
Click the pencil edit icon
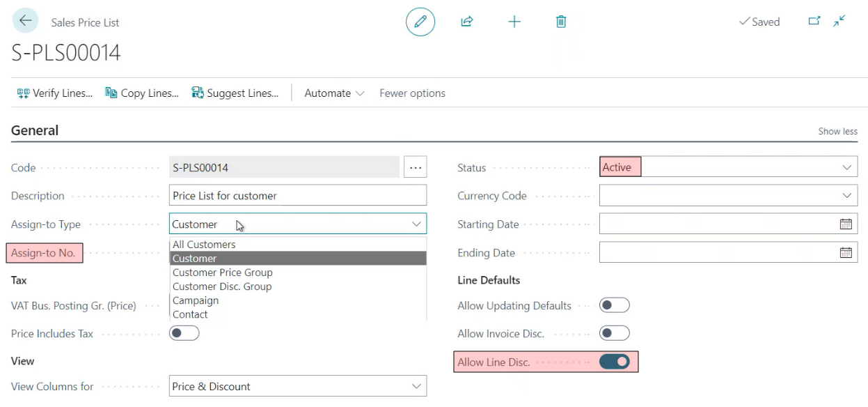(x=420, y=22)
